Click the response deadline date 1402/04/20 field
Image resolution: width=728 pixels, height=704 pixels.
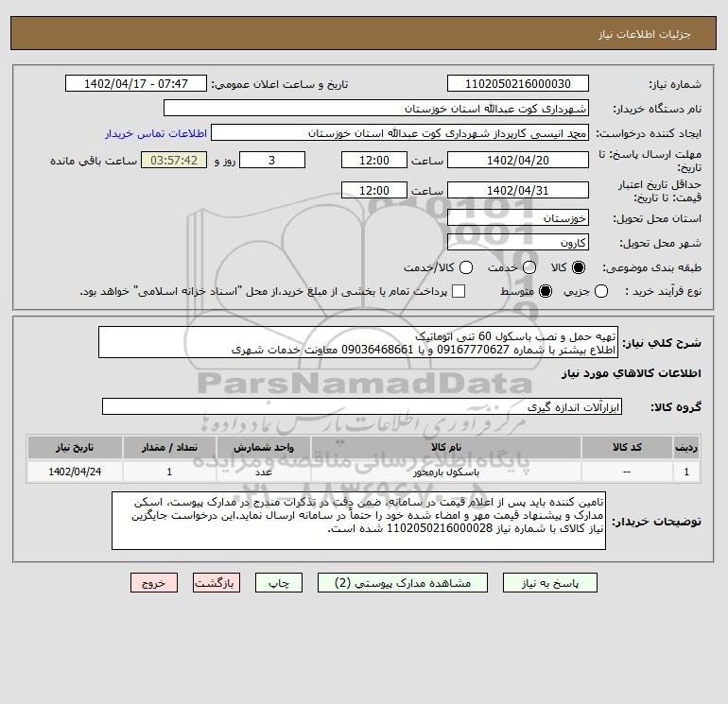tap(518, 160)
